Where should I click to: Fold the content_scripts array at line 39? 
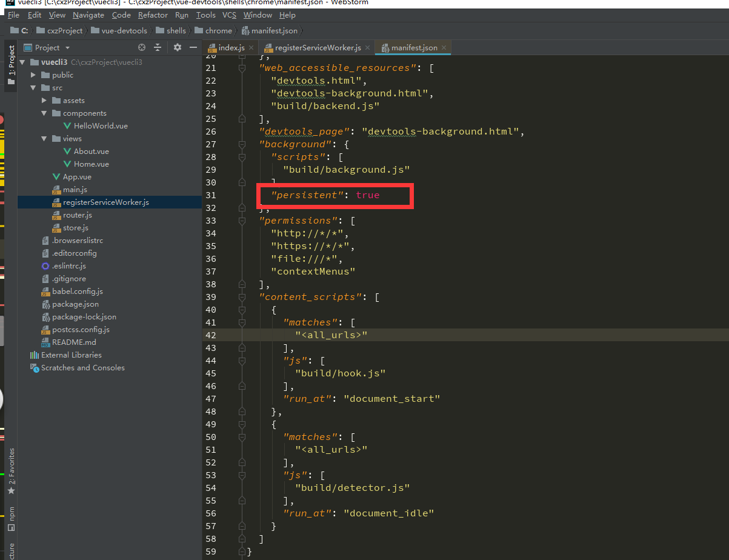pyautogui.click(x=241, y=297)
